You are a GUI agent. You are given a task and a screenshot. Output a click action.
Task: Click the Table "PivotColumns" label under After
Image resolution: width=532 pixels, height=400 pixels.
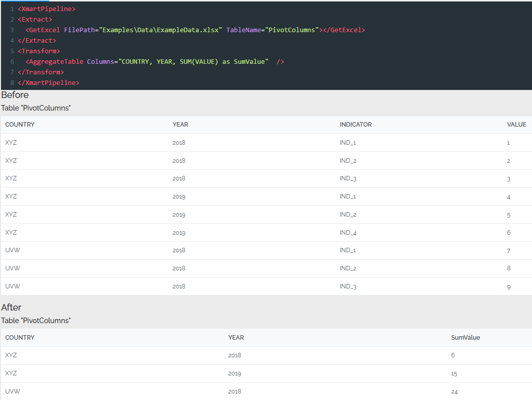[36, 321]
